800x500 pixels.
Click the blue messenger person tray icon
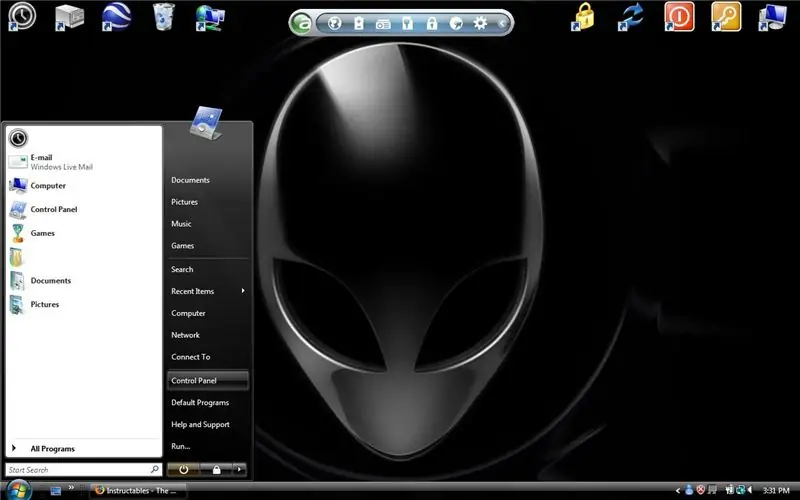(x=689, y=490)
